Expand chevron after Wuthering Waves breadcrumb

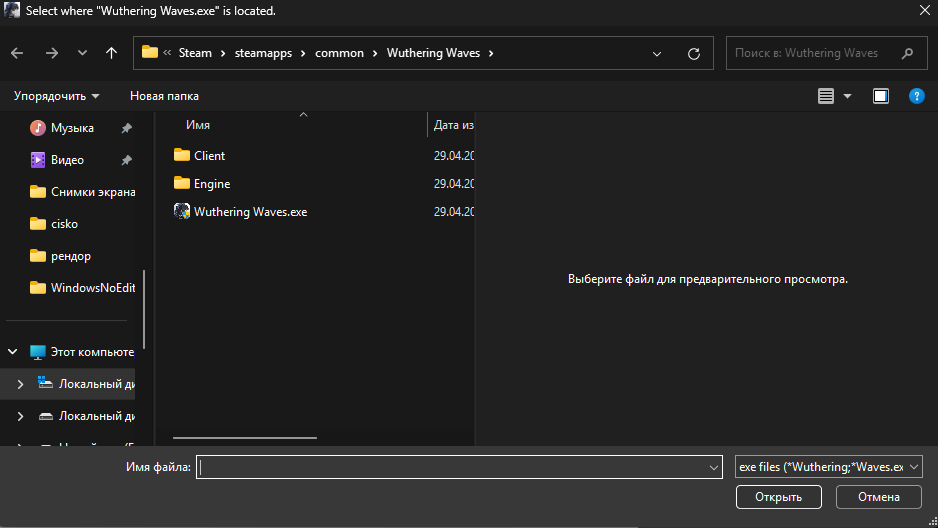(491, 53)
